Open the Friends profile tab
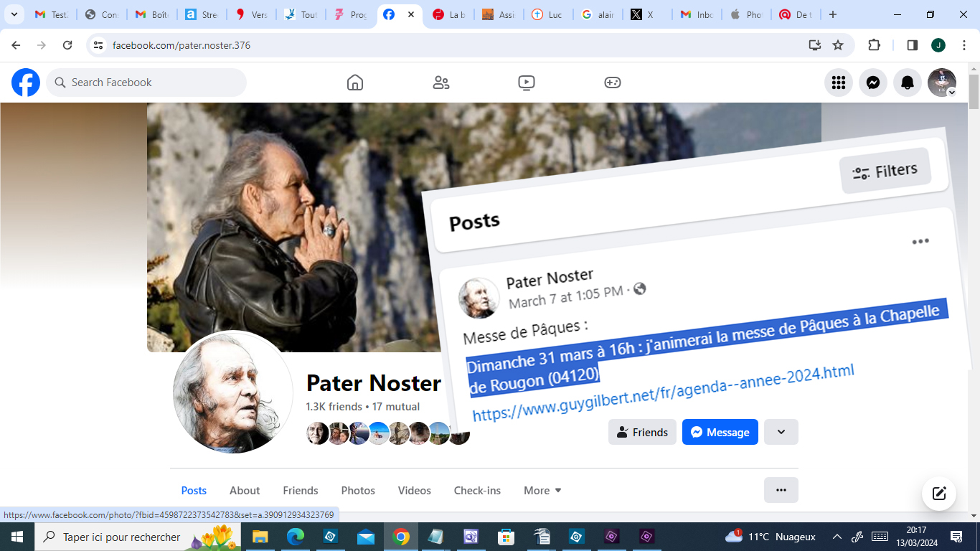 301,491
